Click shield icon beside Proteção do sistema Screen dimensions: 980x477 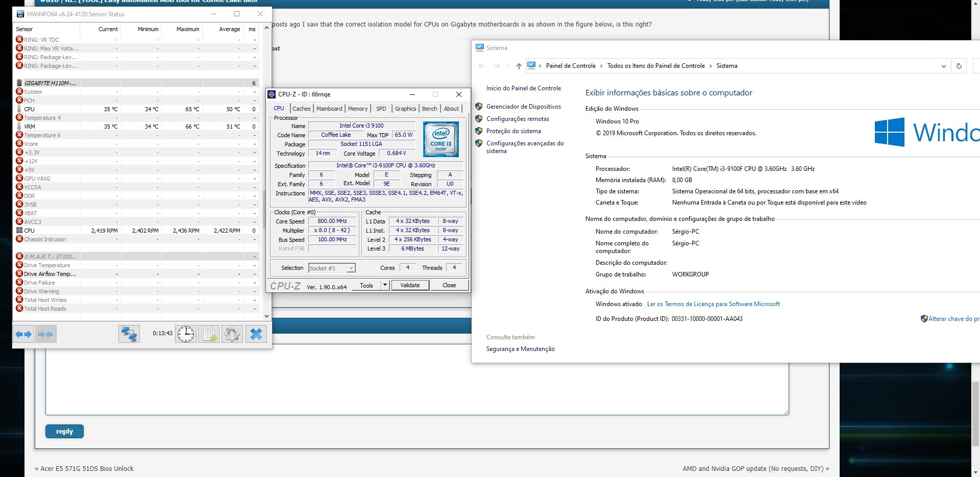[x=479, y=131]
